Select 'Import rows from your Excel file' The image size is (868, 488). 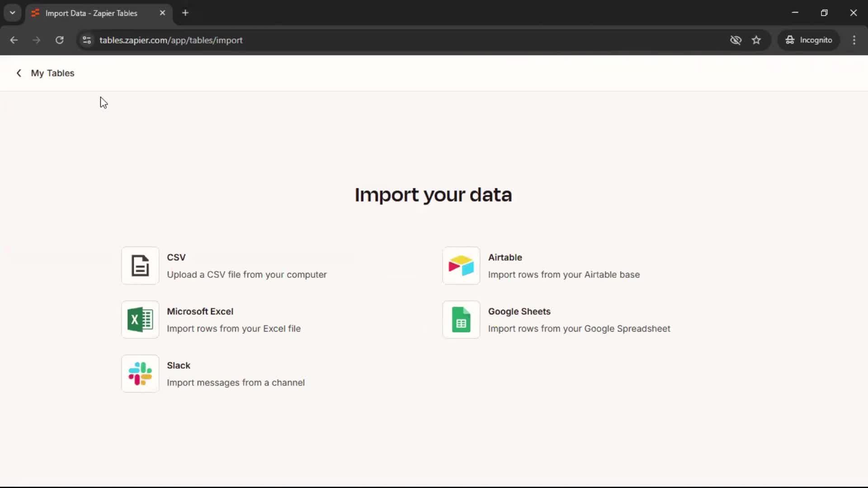[234, 328]
